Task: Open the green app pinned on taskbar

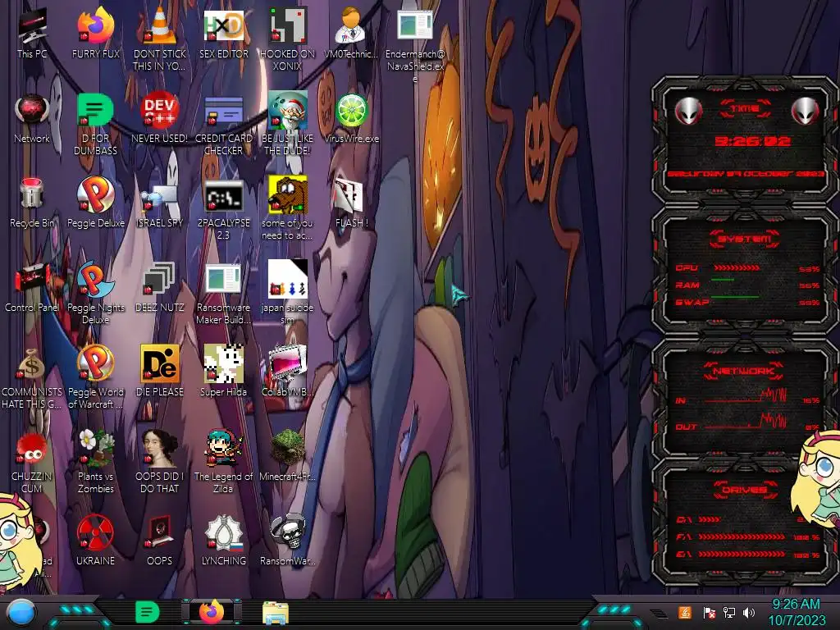Action: pyautogui.click(x=148, y=612)
